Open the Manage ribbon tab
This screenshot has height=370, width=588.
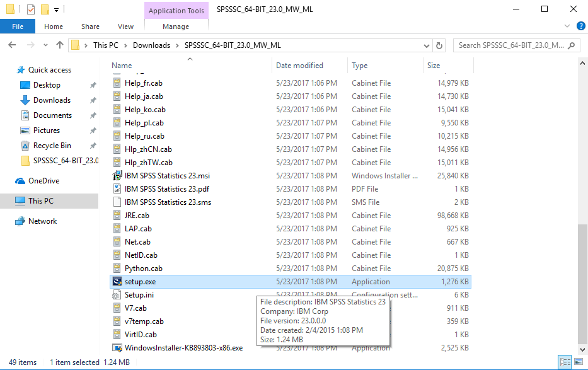(176, 26)
